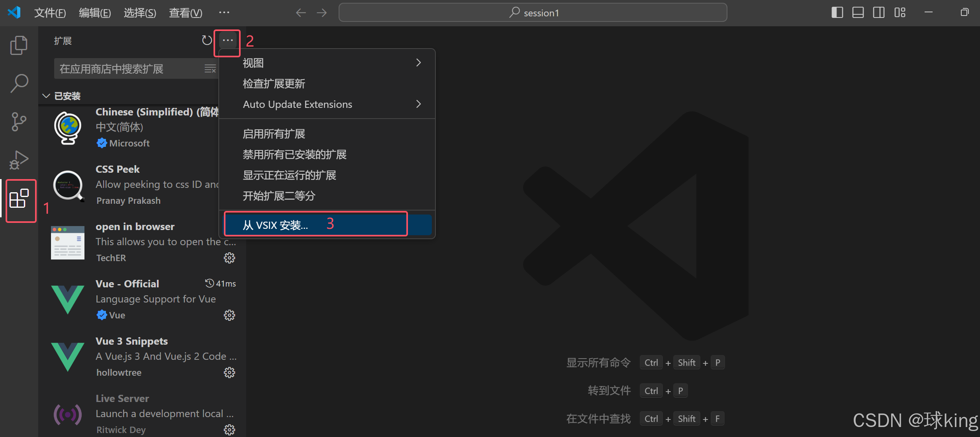Screen dimensions: 980x437
Task: Click the Extensions view icon
Action: point(19,199)
